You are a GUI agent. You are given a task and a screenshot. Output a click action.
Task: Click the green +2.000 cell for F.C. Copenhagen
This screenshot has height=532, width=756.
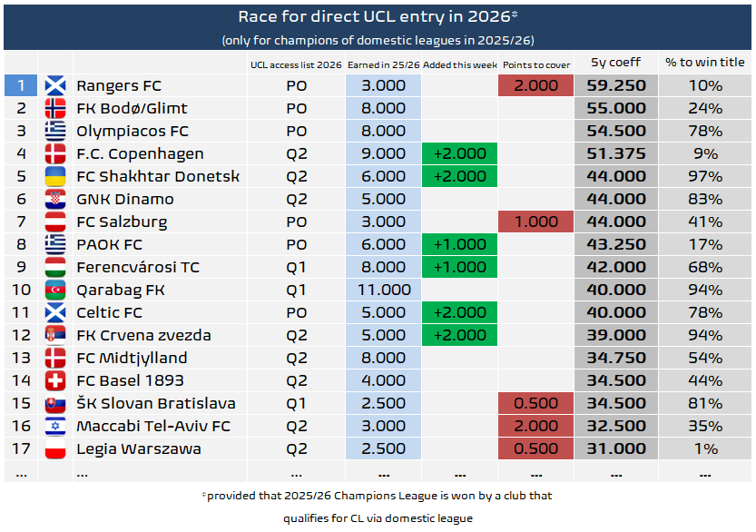click(459, 153)
